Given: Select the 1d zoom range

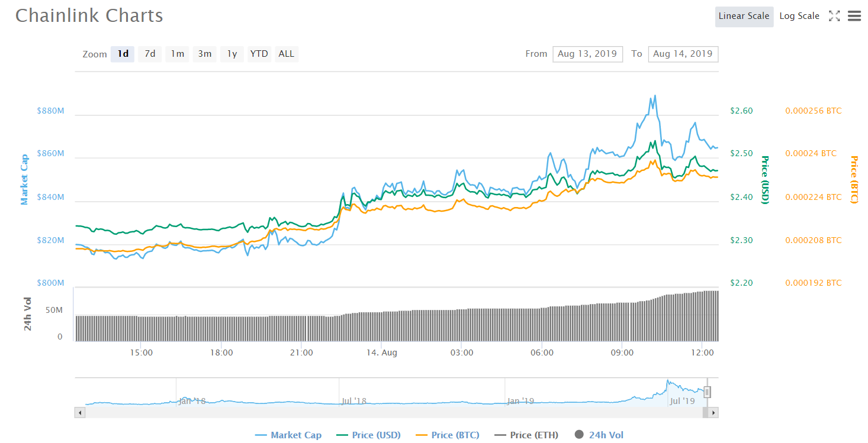Looking at the screenshot, I should click(123, 54).
